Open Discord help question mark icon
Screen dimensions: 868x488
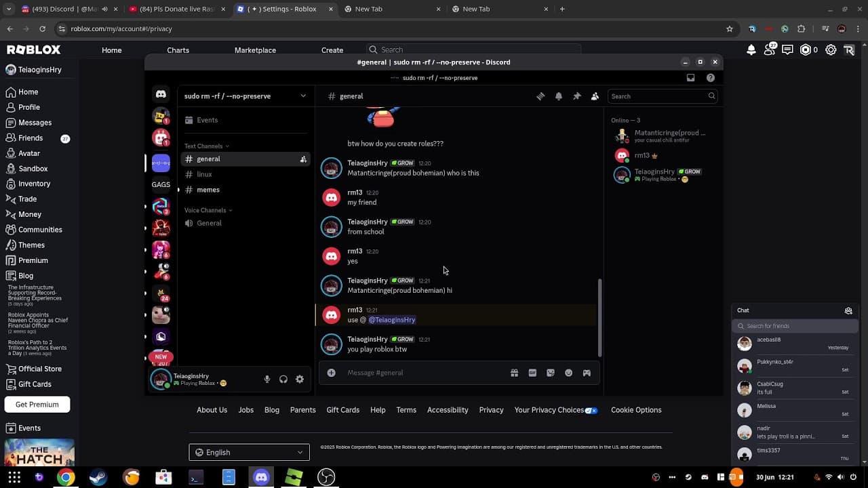click(x=711, y=78)
